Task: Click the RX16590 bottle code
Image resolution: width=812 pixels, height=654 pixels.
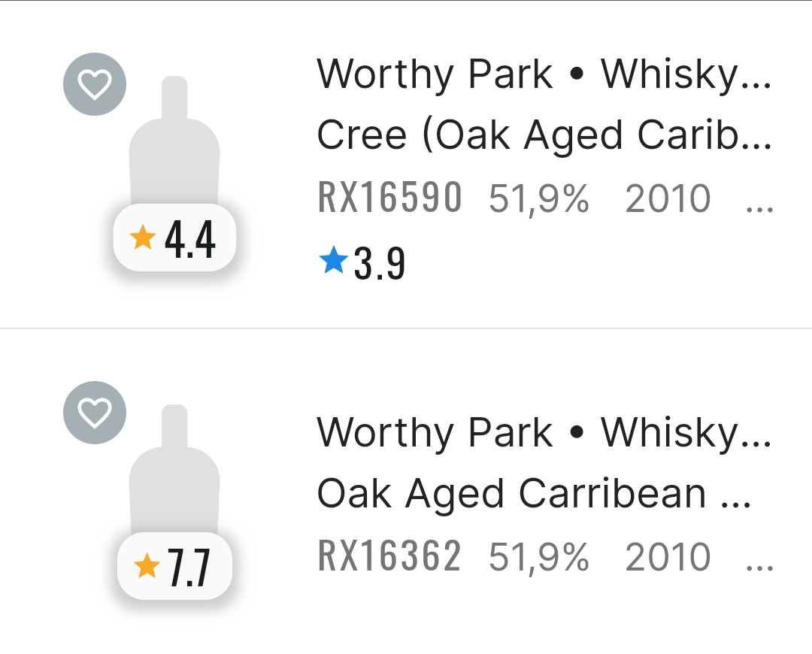Action: click(389, 198)
